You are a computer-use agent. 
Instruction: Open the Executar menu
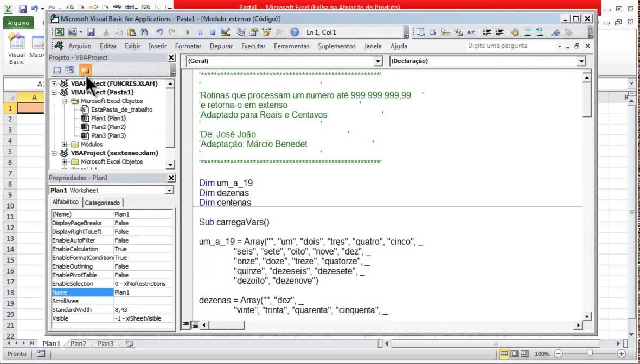[253, 46]
